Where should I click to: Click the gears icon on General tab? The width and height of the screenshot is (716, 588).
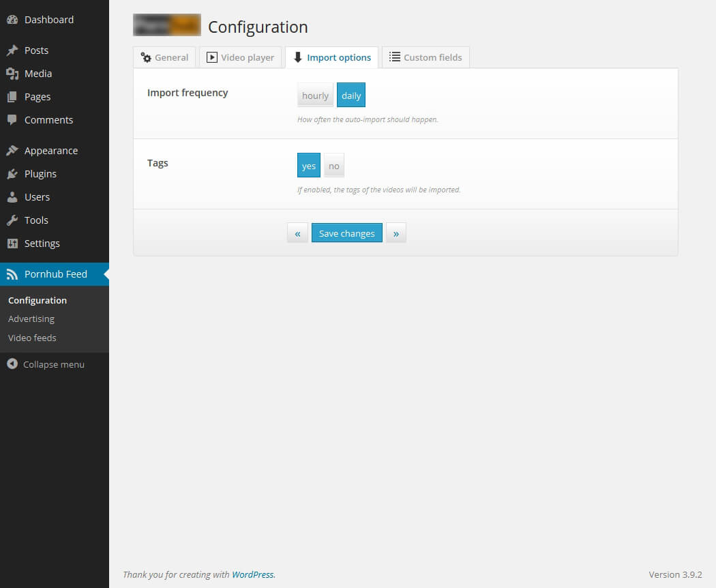click(146, 57)
